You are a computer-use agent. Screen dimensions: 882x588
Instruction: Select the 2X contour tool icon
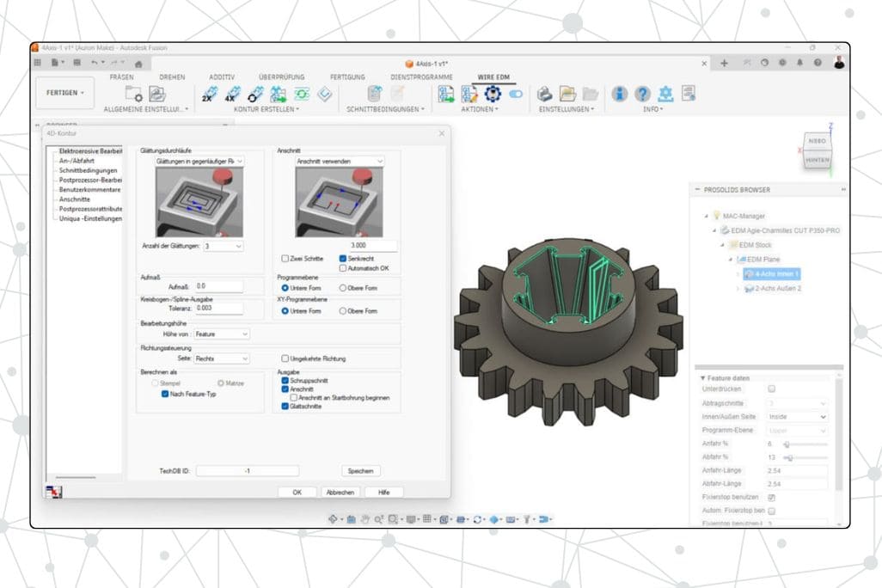pyautogui.click(x=209, y=94)
